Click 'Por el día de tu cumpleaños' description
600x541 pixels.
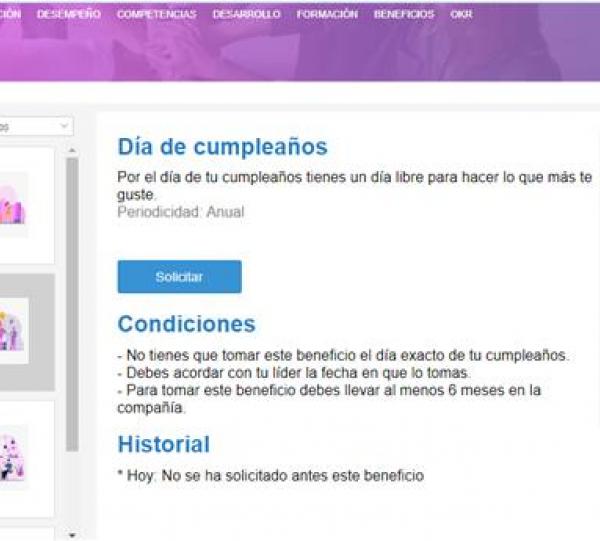click(x=354, y=186)
